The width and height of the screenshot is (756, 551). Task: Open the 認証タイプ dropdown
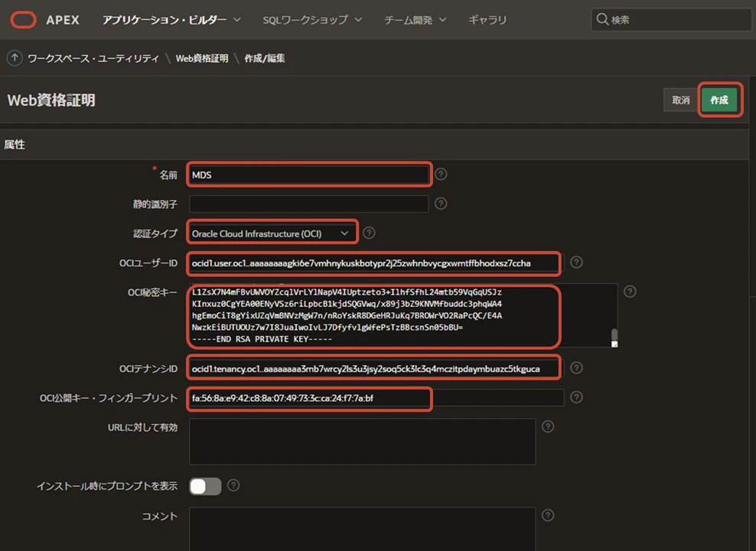272,234
